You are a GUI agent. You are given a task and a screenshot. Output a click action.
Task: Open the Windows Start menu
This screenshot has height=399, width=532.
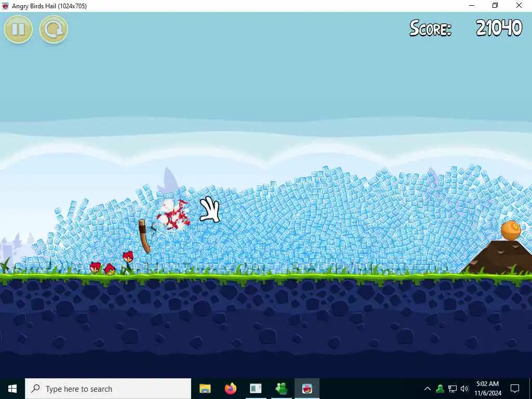tap(12, 389)
